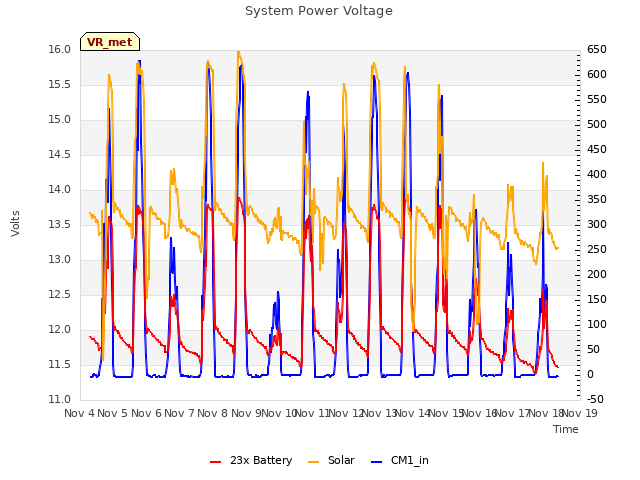The height and width of the screenshot is (480, 640).
Task: Click the 400 right axis value
Action: 597,174
